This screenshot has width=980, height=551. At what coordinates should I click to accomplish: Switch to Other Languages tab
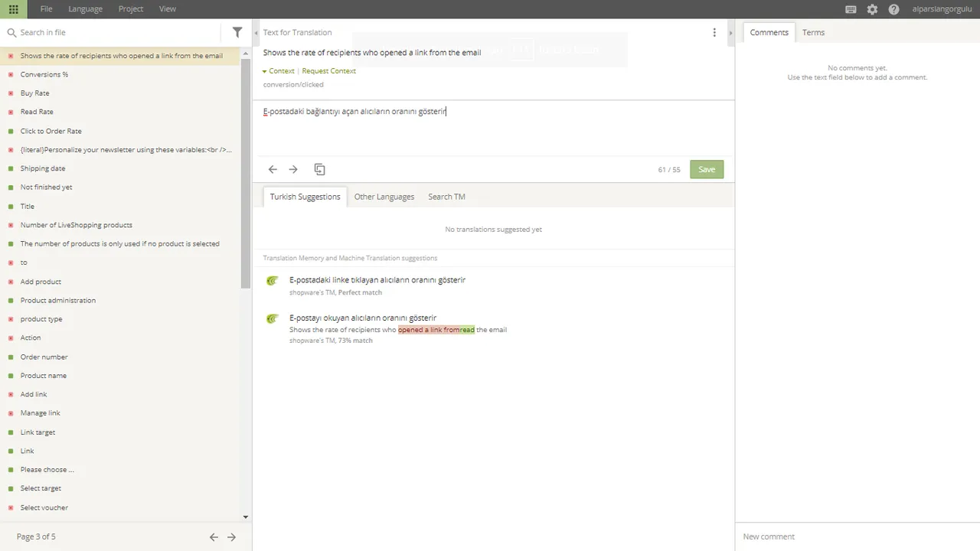(384, 197)
